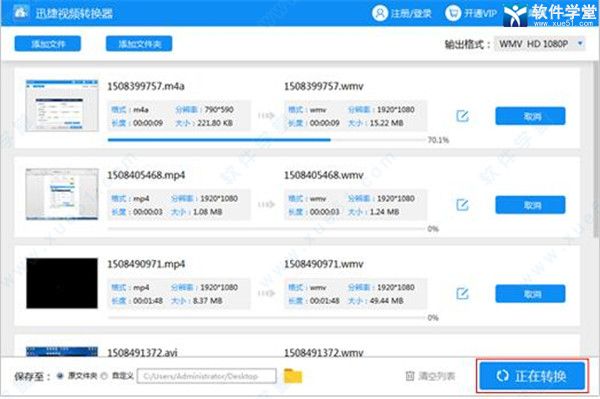Click the 8.37 MB source size value
This screenshot has width=600, height=399.
(x=208, y=301)
